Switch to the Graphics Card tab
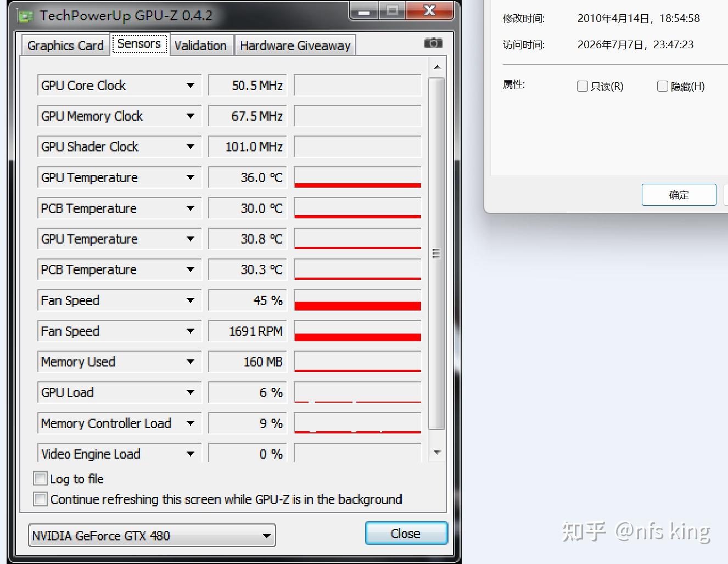728x564 pixels. tap(65, 46)
